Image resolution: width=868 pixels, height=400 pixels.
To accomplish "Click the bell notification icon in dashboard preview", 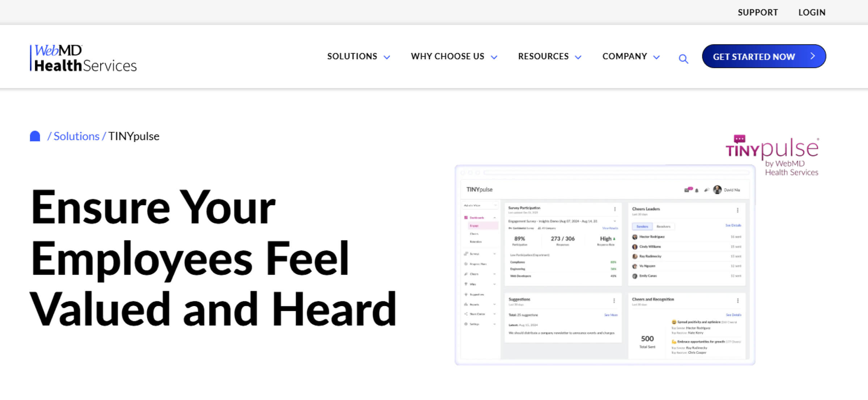I will point(697,190).
